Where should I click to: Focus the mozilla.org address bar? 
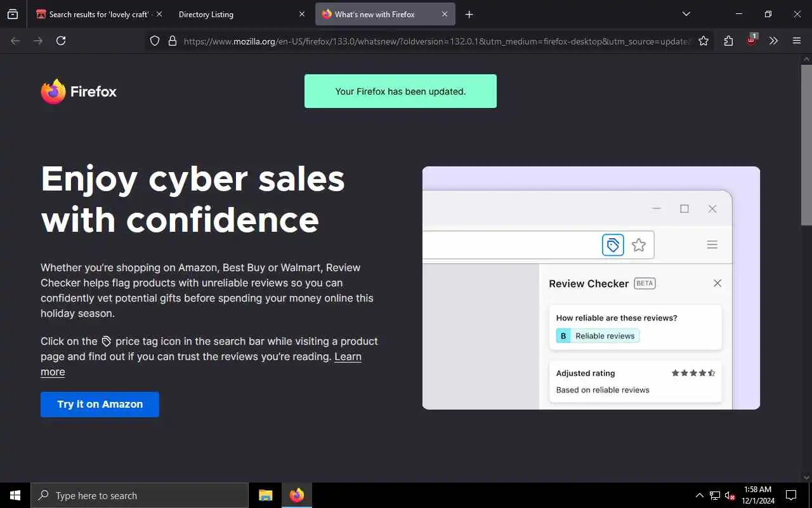pos(436,41)
